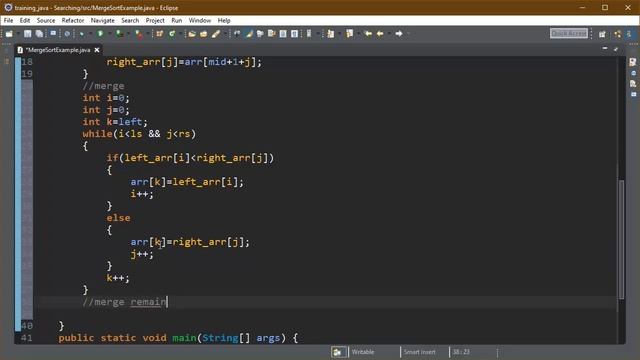Open dropdown arrow next to Run icon
The image size is (640, 360).
pos(109,34)
